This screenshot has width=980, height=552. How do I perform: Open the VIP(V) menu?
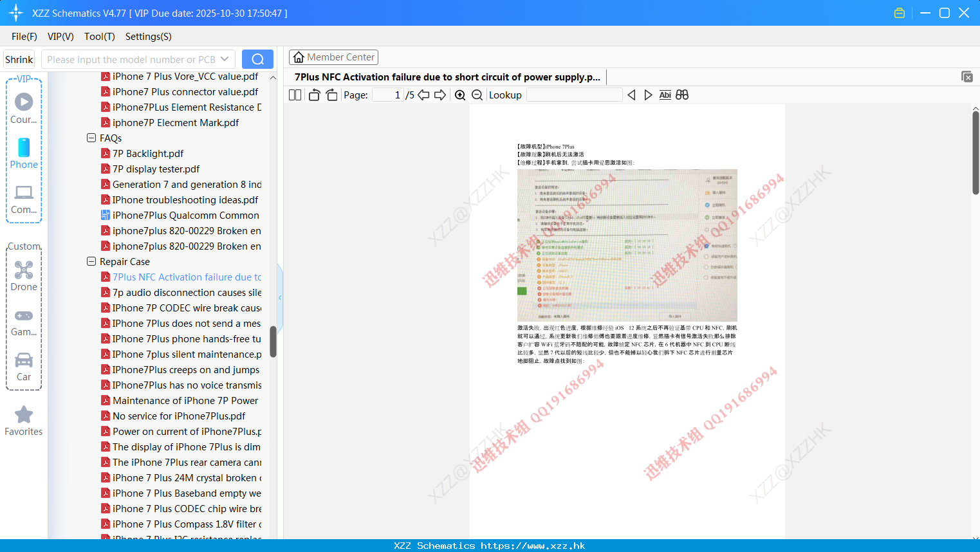tap(60, 37)
